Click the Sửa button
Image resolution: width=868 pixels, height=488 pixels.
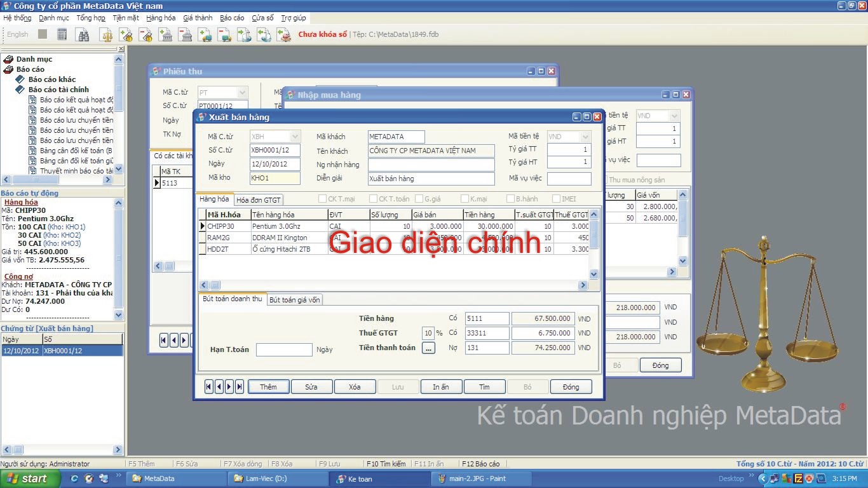pos(311,387)
